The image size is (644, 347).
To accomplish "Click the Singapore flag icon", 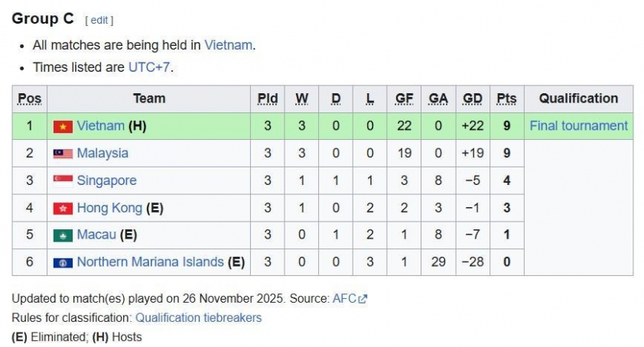I will pyautogui.click(x=63, y=181).
